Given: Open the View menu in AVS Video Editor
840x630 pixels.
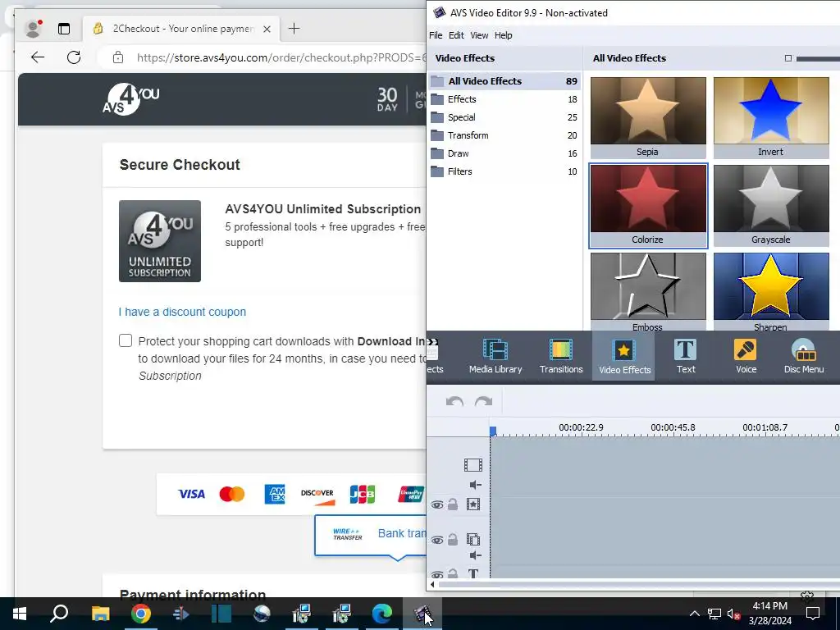Looking at the screenshot, I should pos(479,35).
